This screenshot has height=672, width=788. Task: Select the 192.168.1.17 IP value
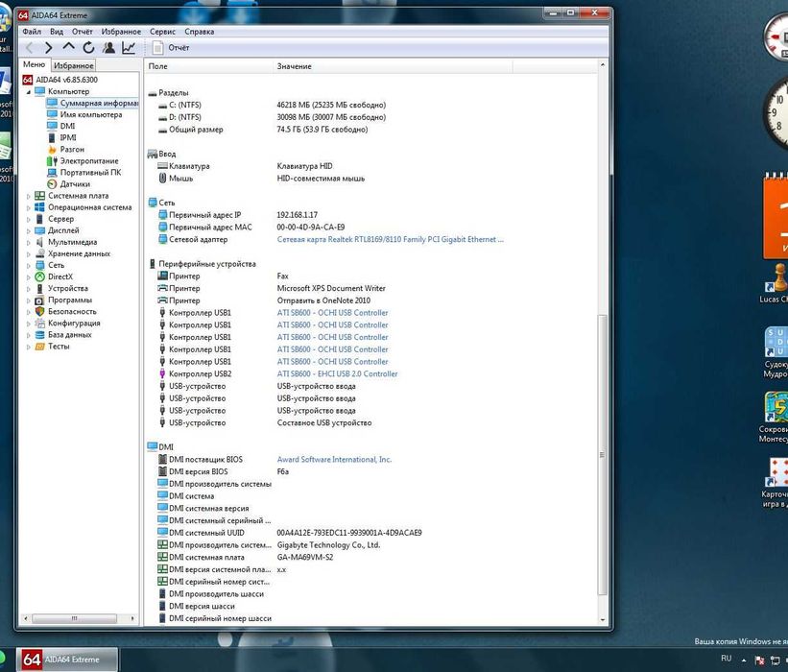click(297, 215)
